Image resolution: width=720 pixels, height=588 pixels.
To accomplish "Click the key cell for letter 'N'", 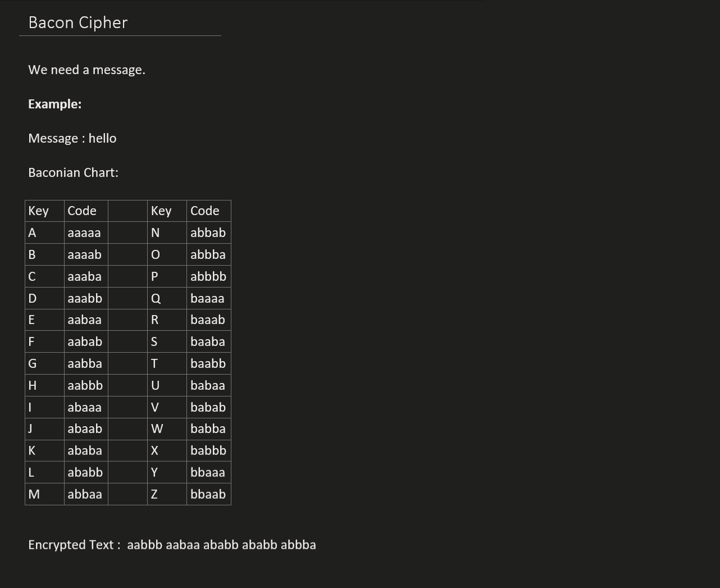I will point(167,233).
